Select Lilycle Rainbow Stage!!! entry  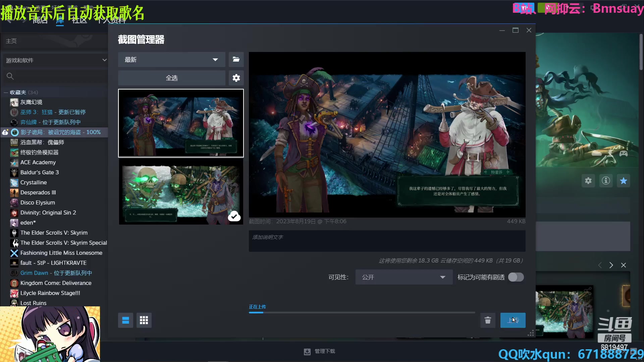pos(50,293)
